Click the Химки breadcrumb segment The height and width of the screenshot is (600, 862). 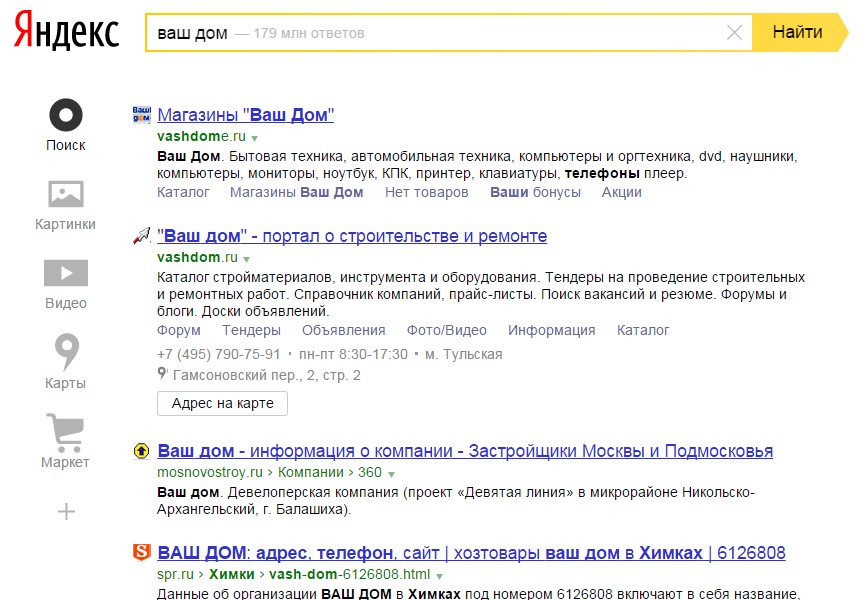click(231, 574)
